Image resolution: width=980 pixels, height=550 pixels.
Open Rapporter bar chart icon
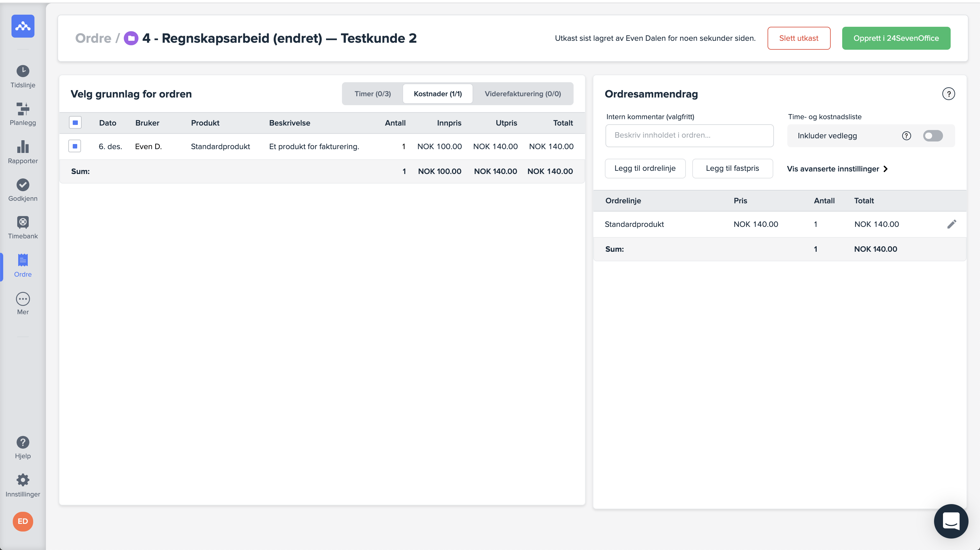[23, 147]
